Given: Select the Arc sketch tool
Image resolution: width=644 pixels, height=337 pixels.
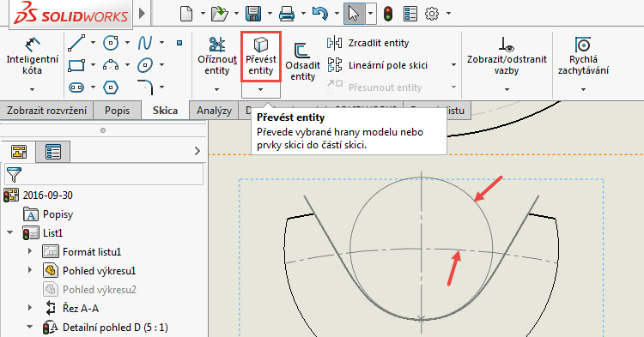Looking at the screenshot, I should coord(111,65).
